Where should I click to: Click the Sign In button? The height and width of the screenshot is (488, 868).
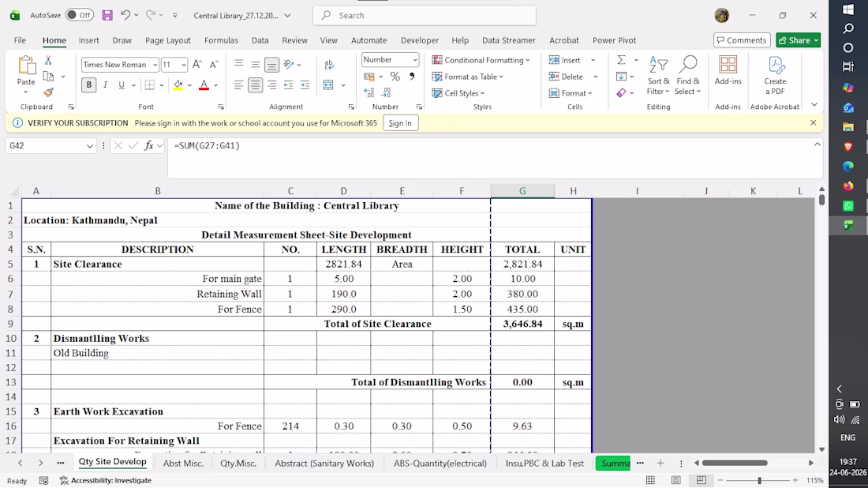click(x=400, y=123)
